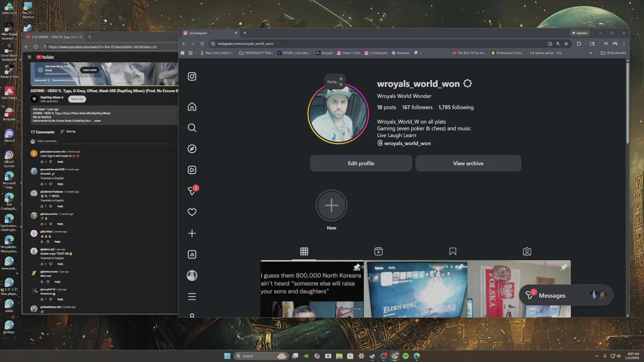This screenshot has height=362, width=644.
Task: Open Restream bookmark
Action: coord(400,53)
